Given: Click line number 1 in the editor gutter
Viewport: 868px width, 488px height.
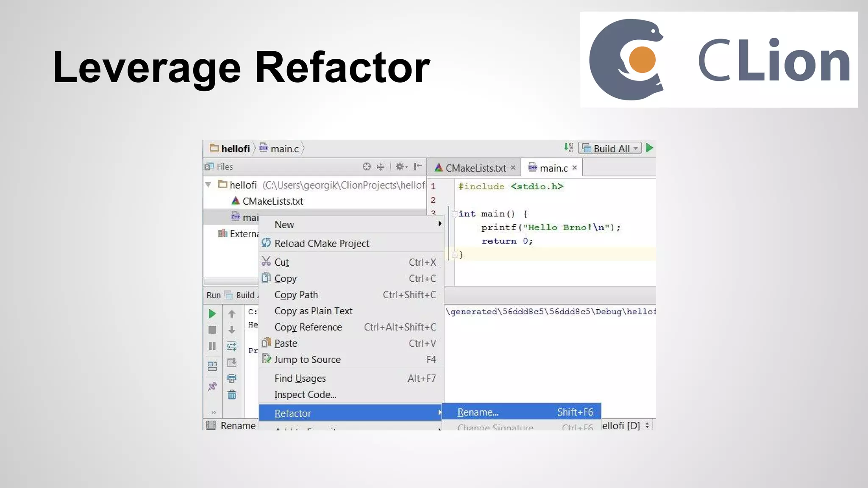Looking at the screenshot, I should 433,186.
